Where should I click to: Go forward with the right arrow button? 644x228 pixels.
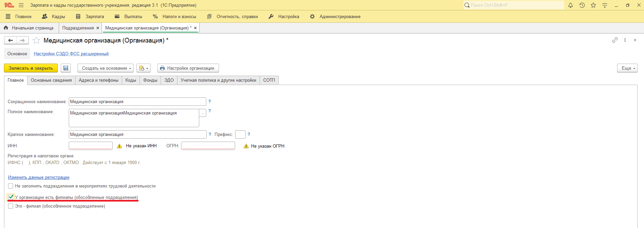tap(22, 41)
